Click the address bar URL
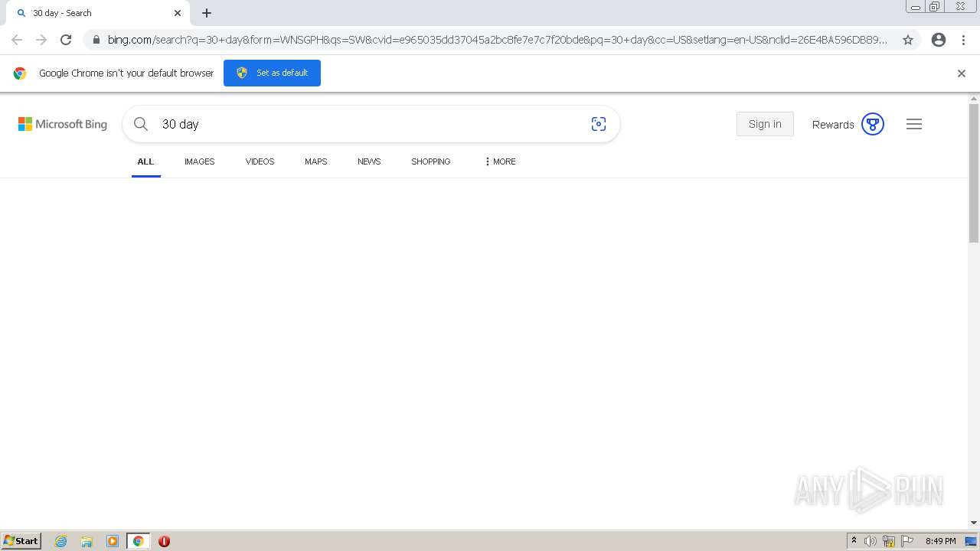The image size is (980, 551). pos(498,40)
